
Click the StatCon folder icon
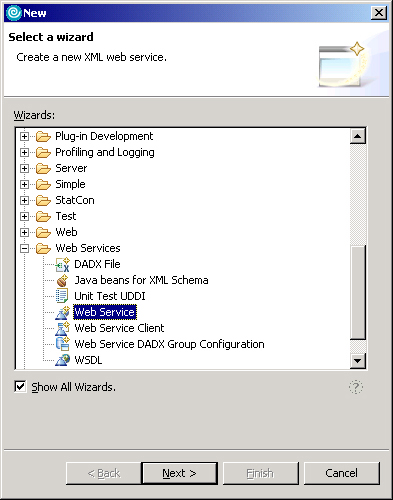click(x=43, y=200)
